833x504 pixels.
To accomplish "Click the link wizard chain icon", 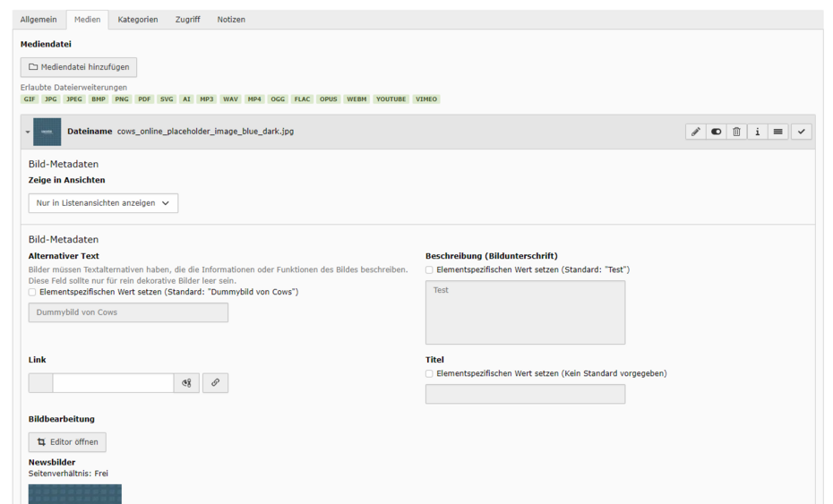I will tap(215, 383).
